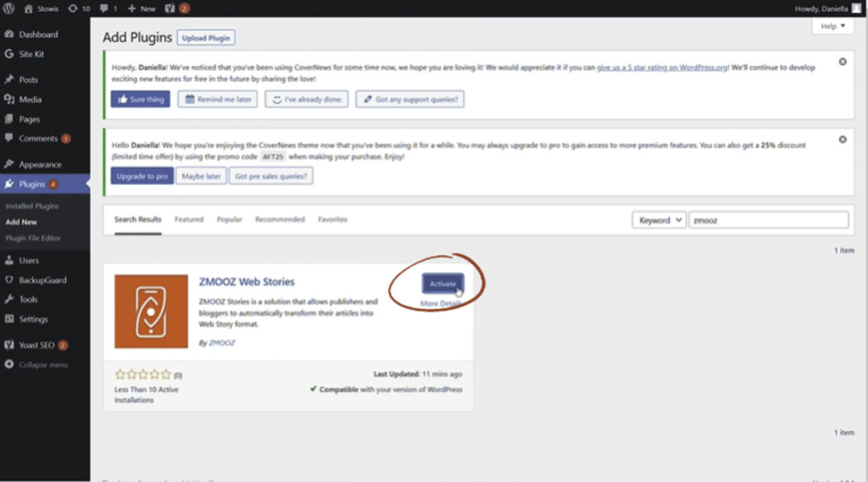The width and height of the screenshot is (868, 482).
Task: Click Upgrade to pro button
Action: coord(142,176)
